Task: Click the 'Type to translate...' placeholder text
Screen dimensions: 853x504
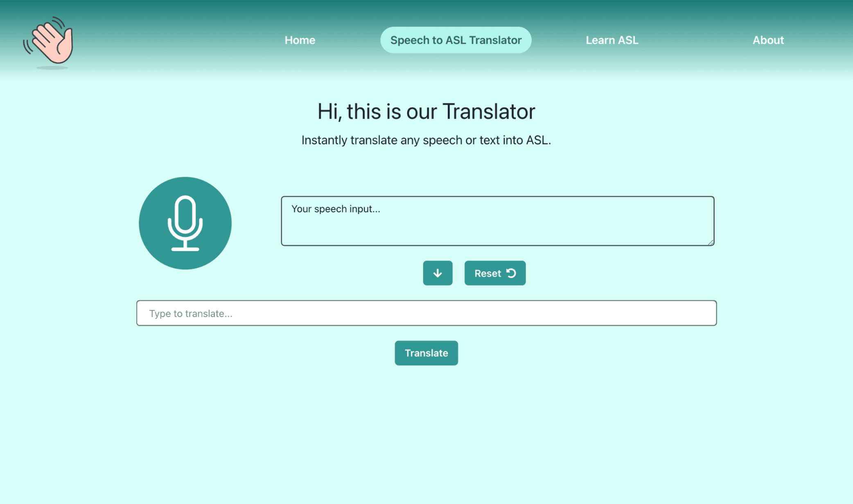Action: click(x=191, y=313)
